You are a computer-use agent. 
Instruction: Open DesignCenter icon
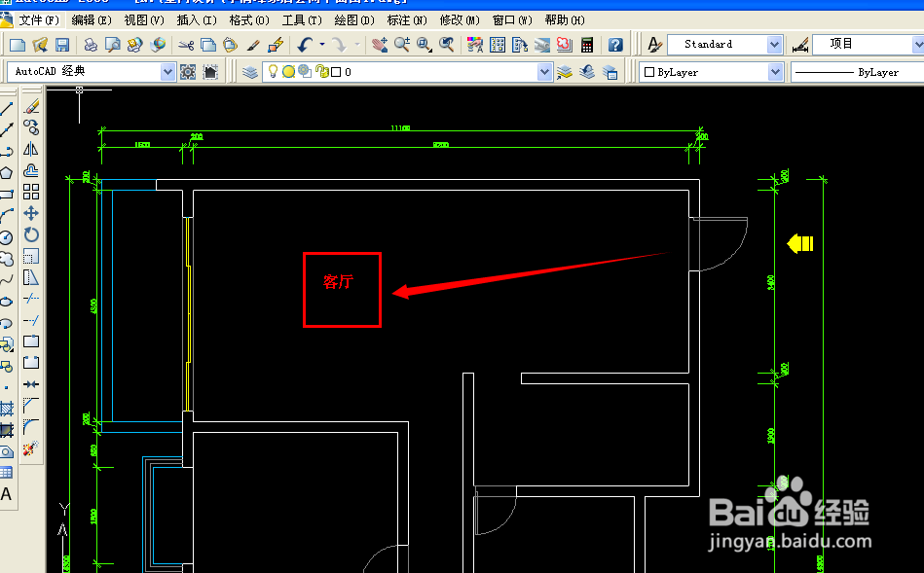coord(498,45)
